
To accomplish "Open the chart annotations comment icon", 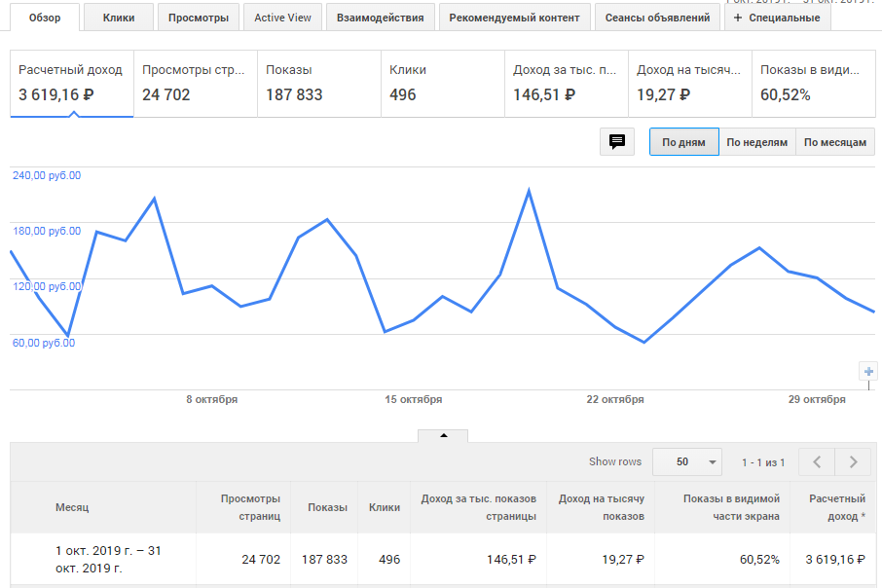I will (x=617, y=142).
